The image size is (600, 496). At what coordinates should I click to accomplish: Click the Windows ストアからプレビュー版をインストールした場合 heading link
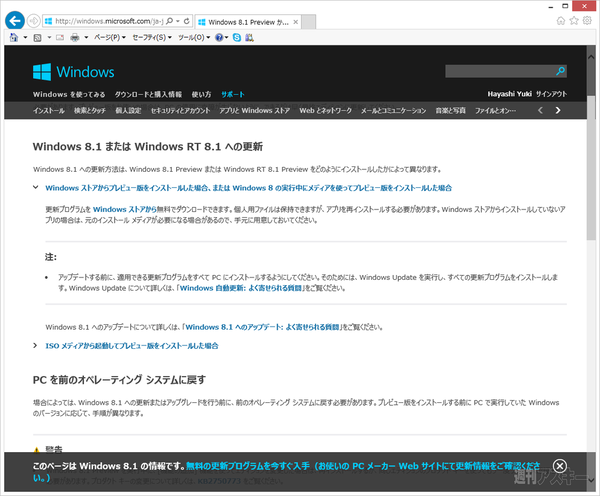(x=248, y=188)
